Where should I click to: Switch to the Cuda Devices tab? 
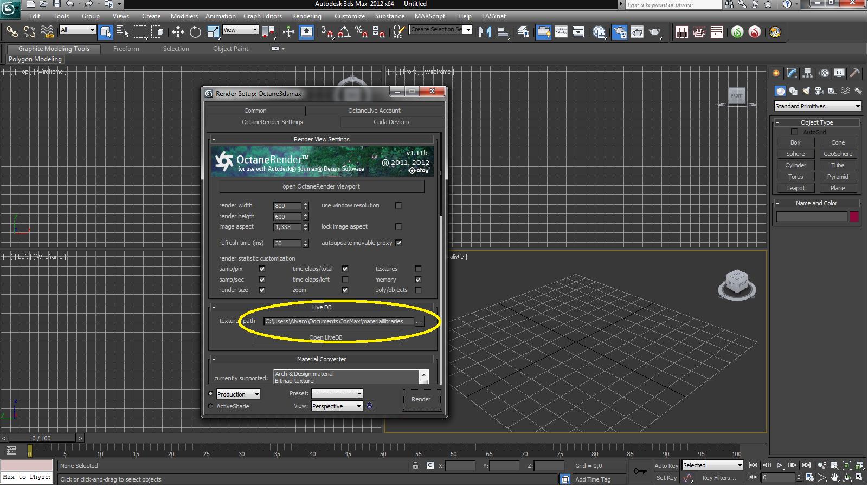pyautogui.click(x=391, y=122)
